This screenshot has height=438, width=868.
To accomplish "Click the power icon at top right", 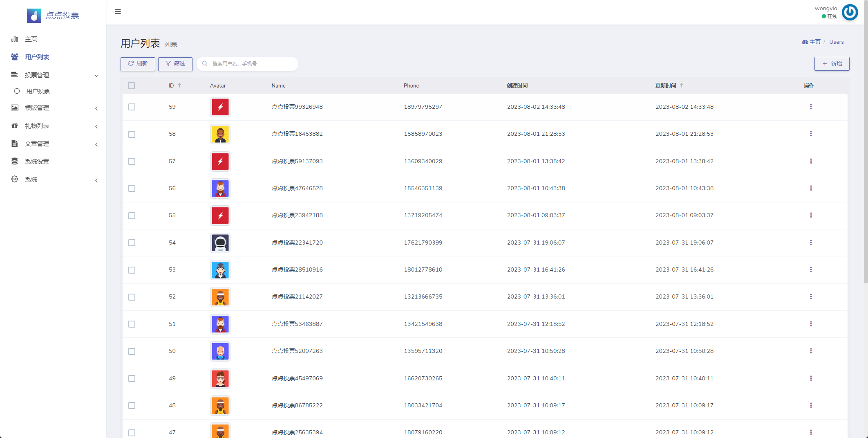I will point(850,12).
